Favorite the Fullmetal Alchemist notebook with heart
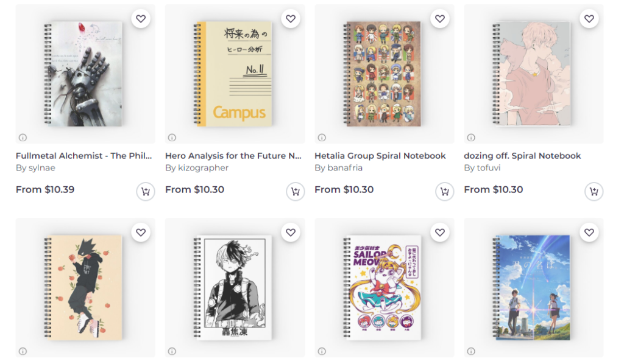 (x=141, y=19)
